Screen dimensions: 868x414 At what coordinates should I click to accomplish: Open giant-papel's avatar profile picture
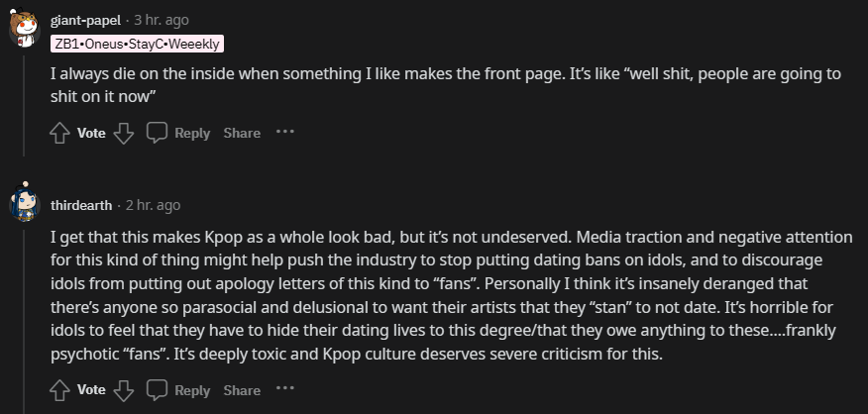point(24,28)
